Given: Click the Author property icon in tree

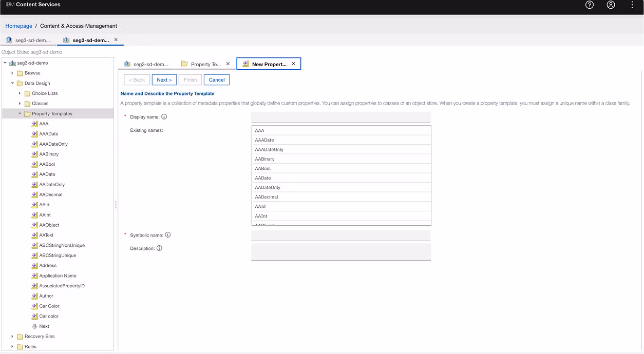Looking at the screenshot, I should (x=34, y=296).
